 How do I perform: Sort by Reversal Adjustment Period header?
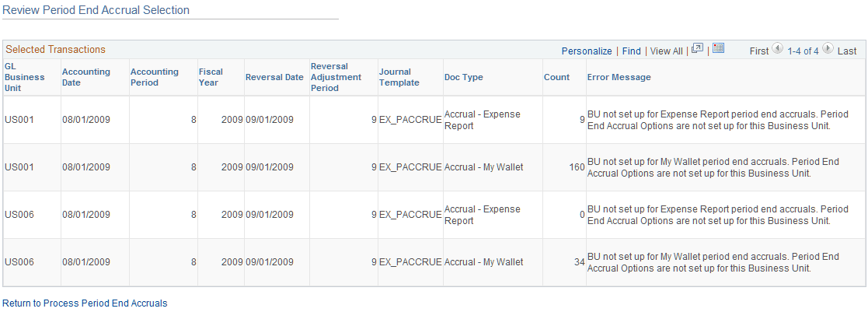coord(336,77)
